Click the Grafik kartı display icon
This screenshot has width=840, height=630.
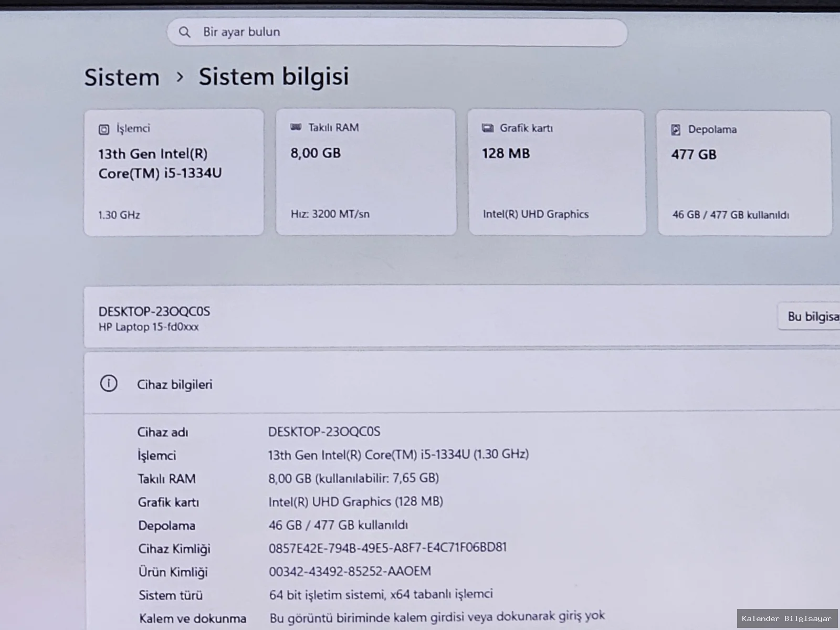[488, 128]
